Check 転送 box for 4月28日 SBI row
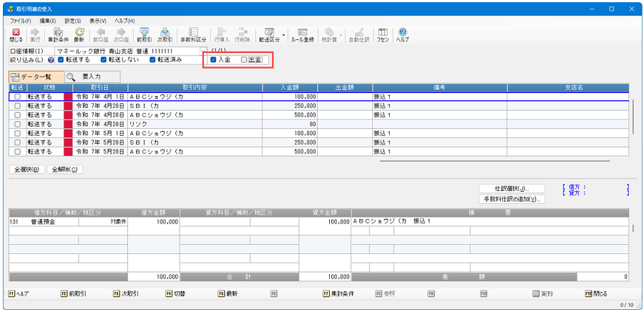Viewport: 644px width, 312px height. pos(17,106)
